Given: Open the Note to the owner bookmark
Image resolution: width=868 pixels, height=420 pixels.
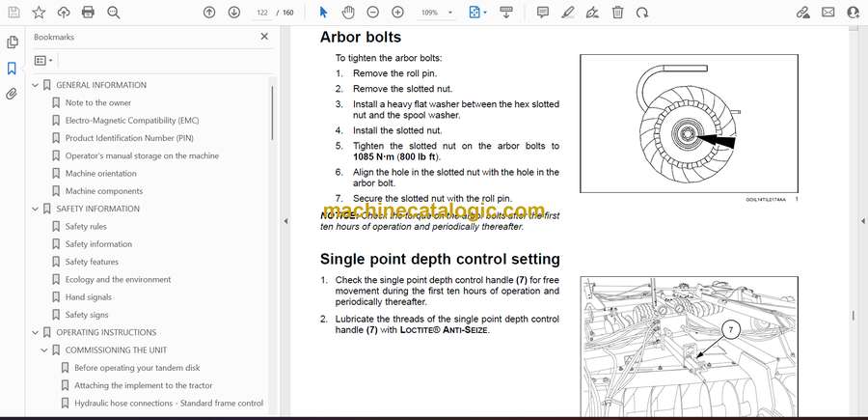Looking at the screenshot, I should tap(98, 103).
